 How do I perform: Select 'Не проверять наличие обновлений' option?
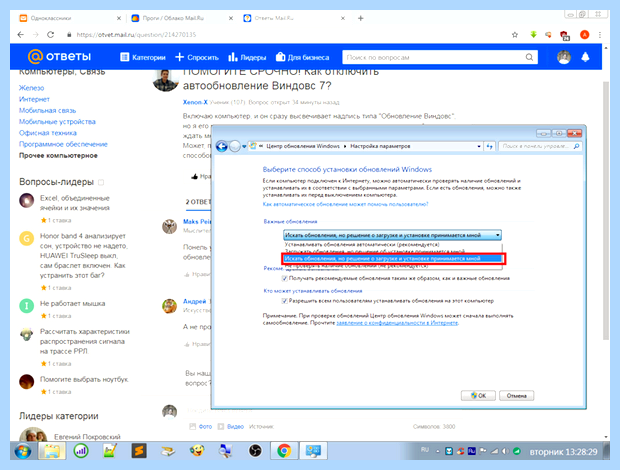coord(392,266)
